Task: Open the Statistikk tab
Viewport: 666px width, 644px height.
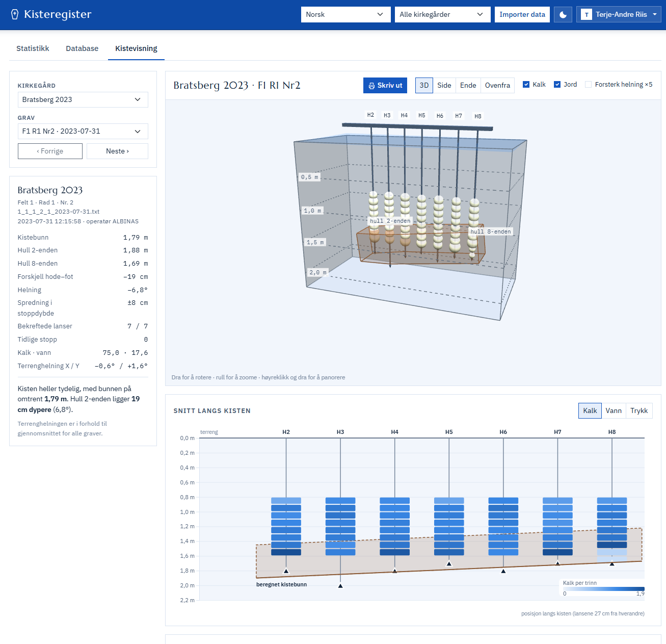Action: coord(33,48)
